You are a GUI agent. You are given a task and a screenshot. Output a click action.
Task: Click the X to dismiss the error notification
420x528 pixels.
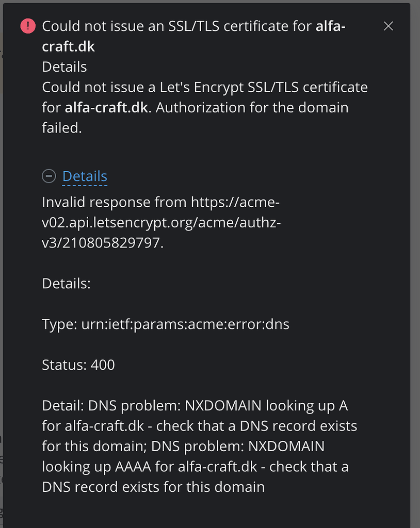pyautogui.click(x=388, y=26)
